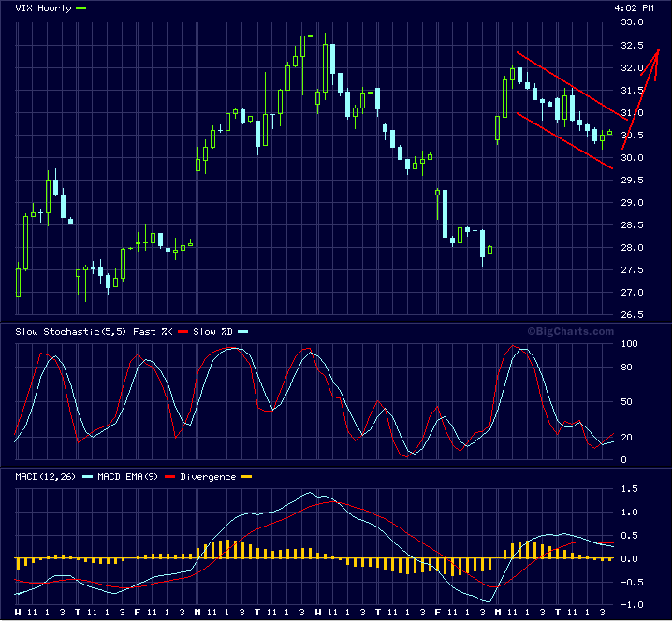Click the cyan Slow %D legend swatch
This screenshot has width=672, height=621.
(x=243, y=332)
